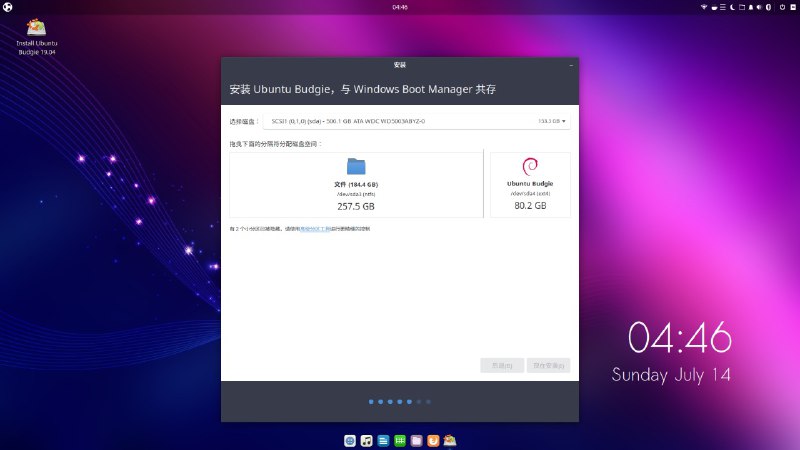Click the installer heading mentioning Windows Boot Manager
This screenshot has height=450, width=800.
click(x=363, y=89)
